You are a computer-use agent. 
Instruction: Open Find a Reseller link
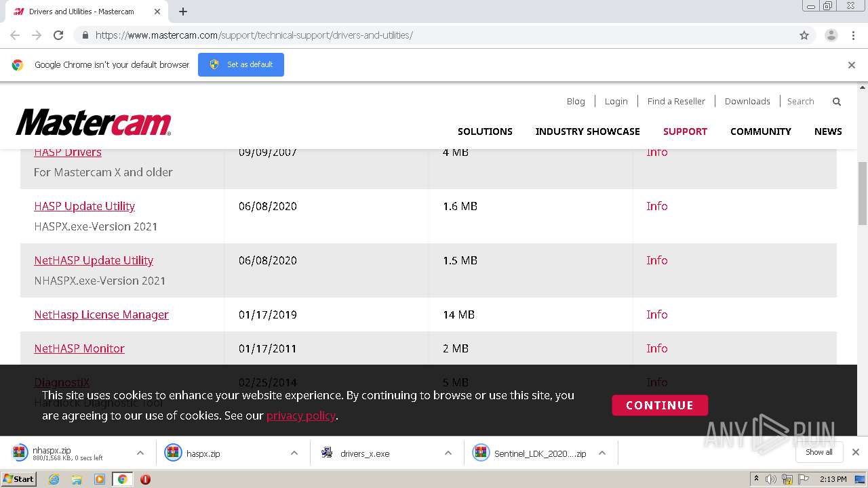[676, 101]
